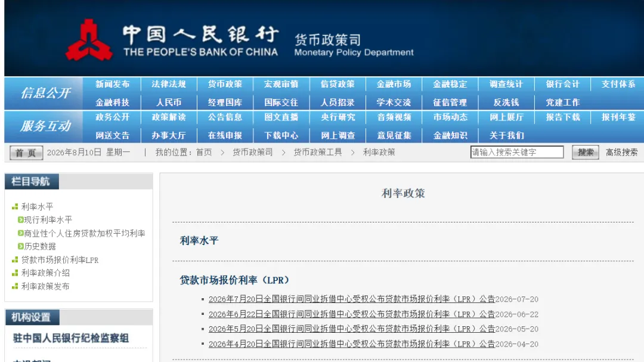Open the 网送文告 menu item
The height and width of the screenshot is (362, 644).
(112, 135)
